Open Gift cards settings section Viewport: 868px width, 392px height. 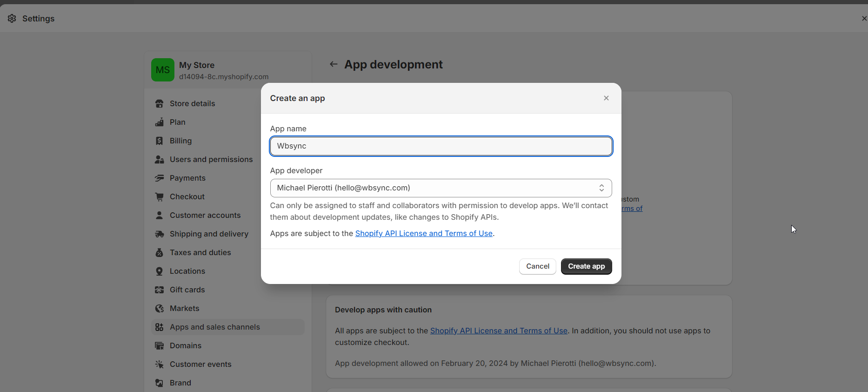[187, 290]
